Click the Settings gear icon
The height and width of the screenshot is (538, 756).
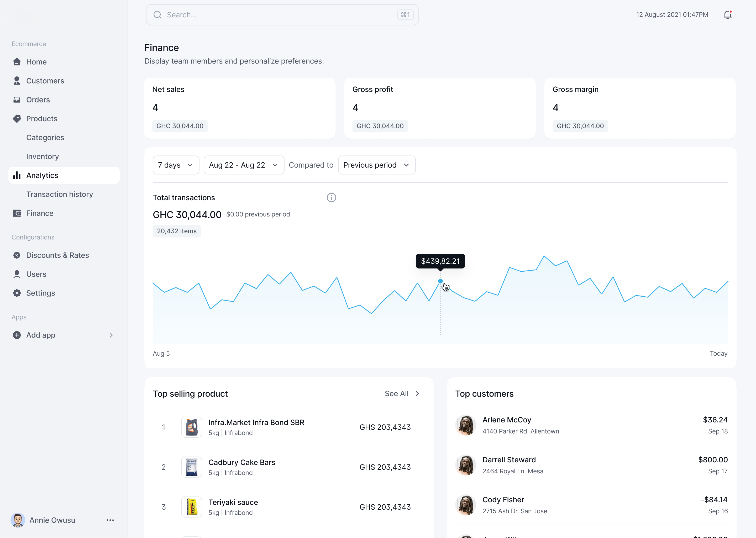17,293
